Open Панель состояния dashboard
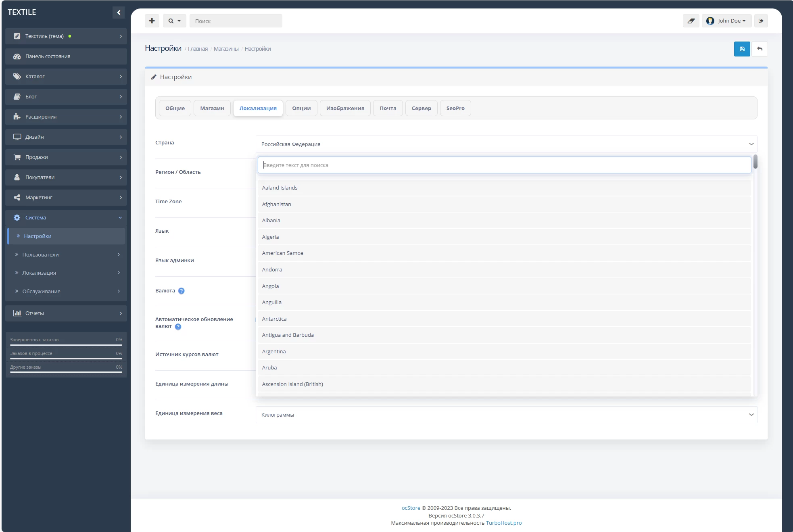The image size is (793, 532). [66, 56]
